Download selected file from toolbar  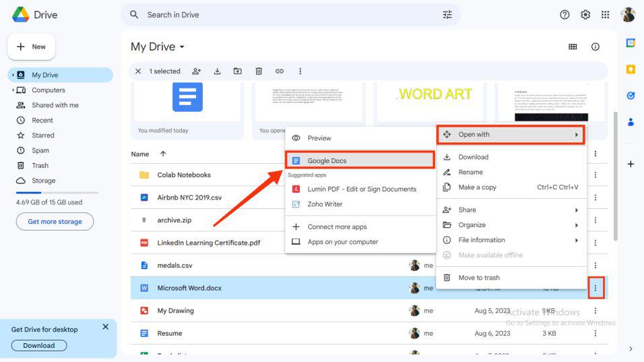tap(218, 71)
